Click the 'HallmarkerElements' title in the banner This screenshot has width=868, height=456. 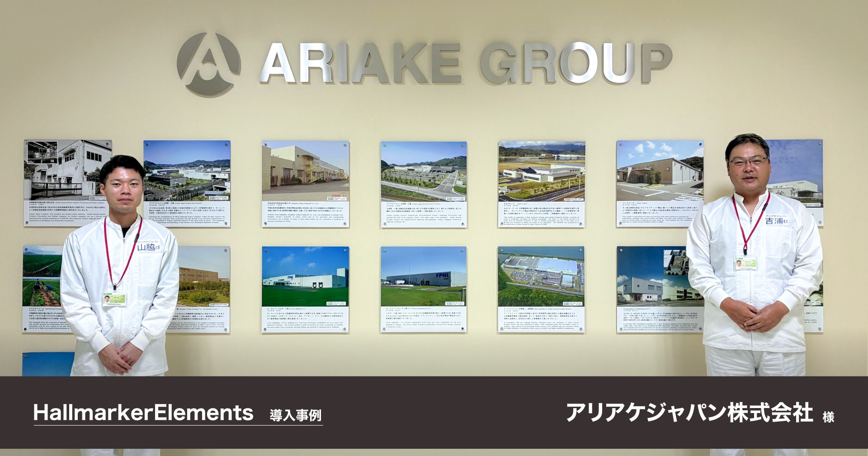[x=143, y=413]
